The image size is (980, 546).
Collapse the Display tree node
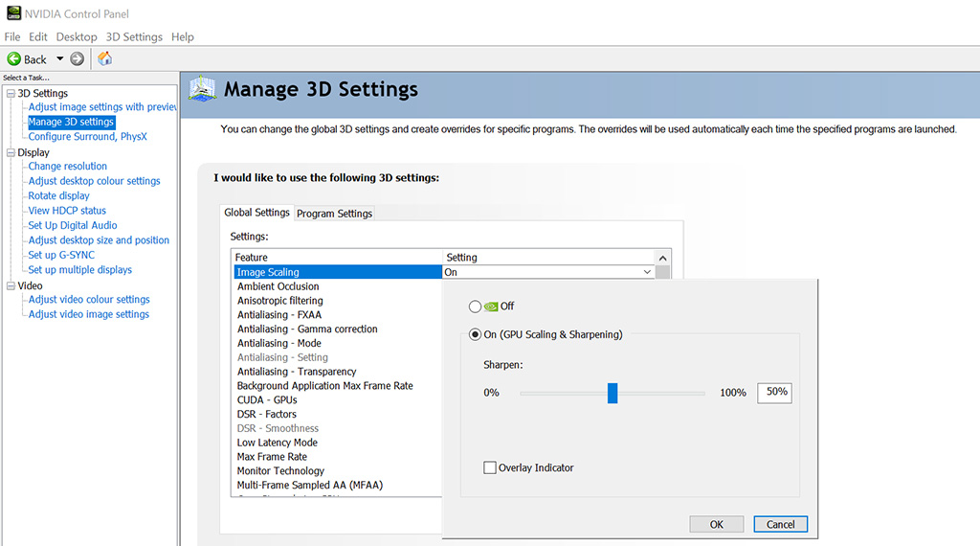click(11, 152)
